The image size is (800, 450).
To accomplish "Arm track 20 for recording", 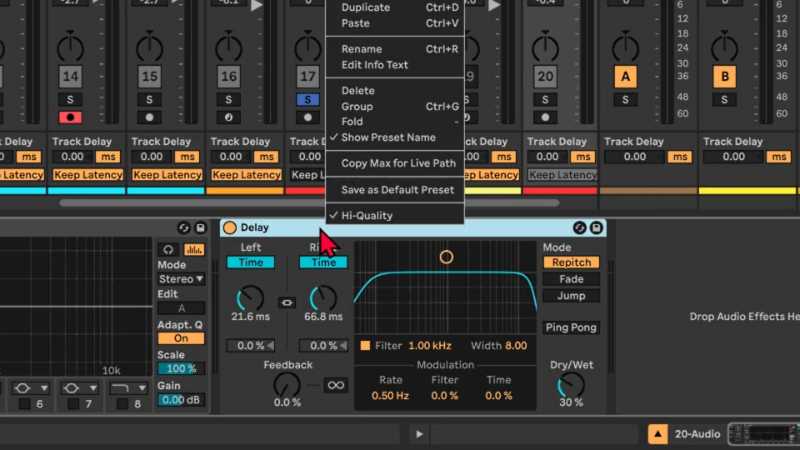I will click(x=545, y=117).
